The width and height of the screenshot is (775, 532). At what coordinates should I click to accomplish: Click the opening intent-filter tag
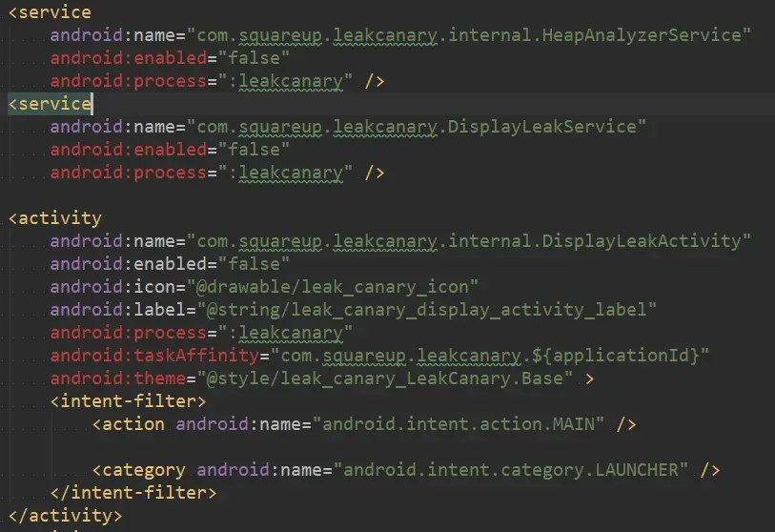point(128,401)
